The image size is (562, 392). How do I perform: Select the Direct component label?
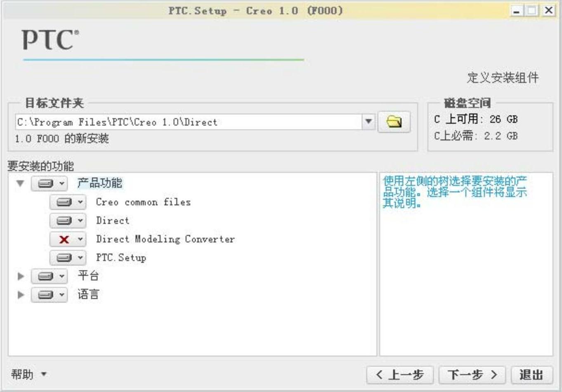[112, 221]
